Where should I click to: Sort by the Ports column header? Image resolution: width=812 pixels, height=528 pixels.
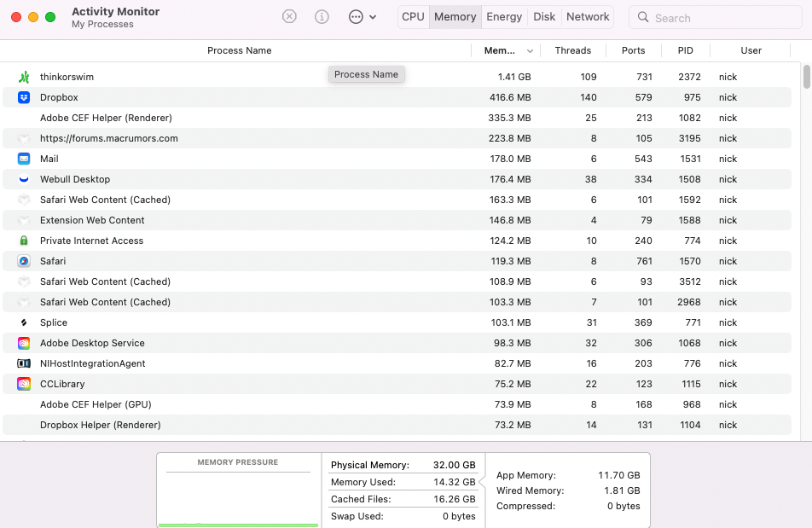[x=634, y=50]
